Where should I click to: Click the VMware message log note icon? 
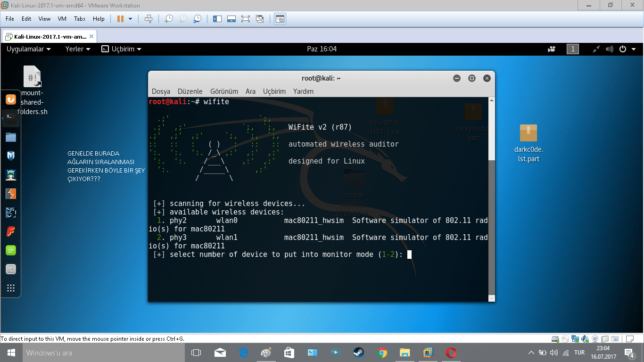click(x=629, y=339)
